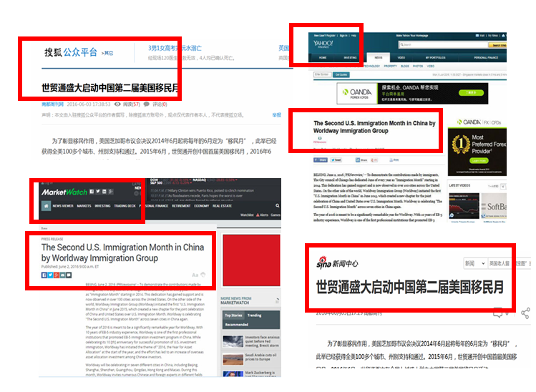
Task: Share MarketWatch article on Google+
Action: pos(57,275)
